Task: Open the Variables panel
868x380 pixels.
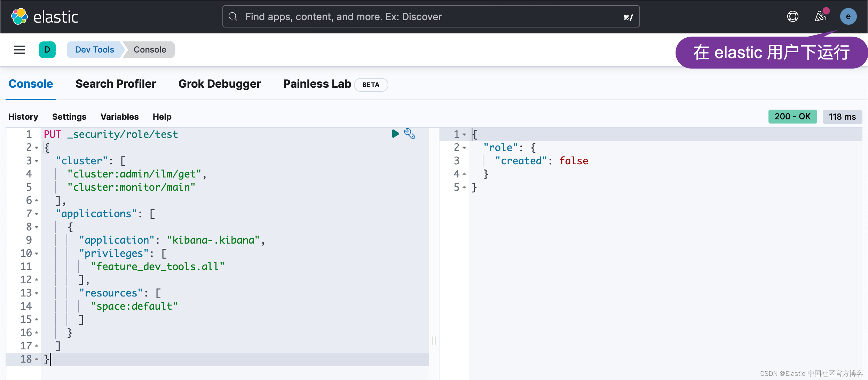Action: pyautogui.click(x=119, y=117)
